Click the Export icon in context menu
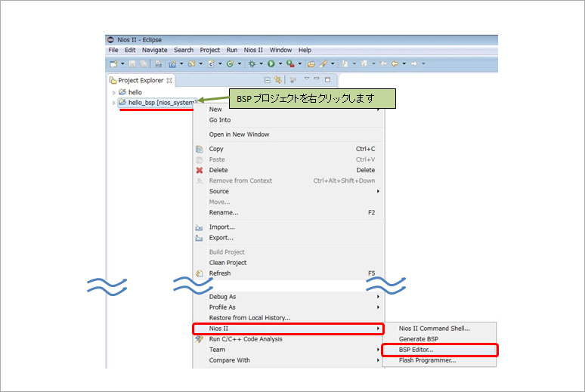The width and height of the screenshot is (585, 392). point(199,238)
